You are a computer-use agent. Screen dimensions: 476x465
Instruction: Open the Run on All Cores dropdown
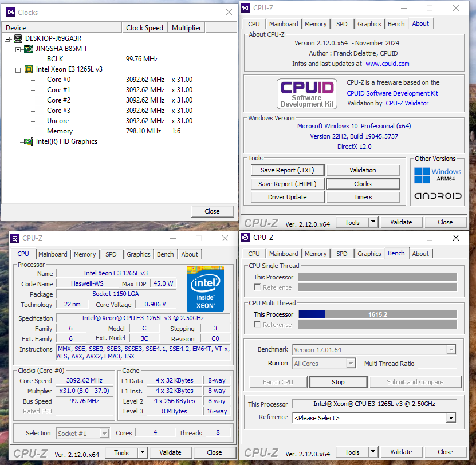point(351,363)
